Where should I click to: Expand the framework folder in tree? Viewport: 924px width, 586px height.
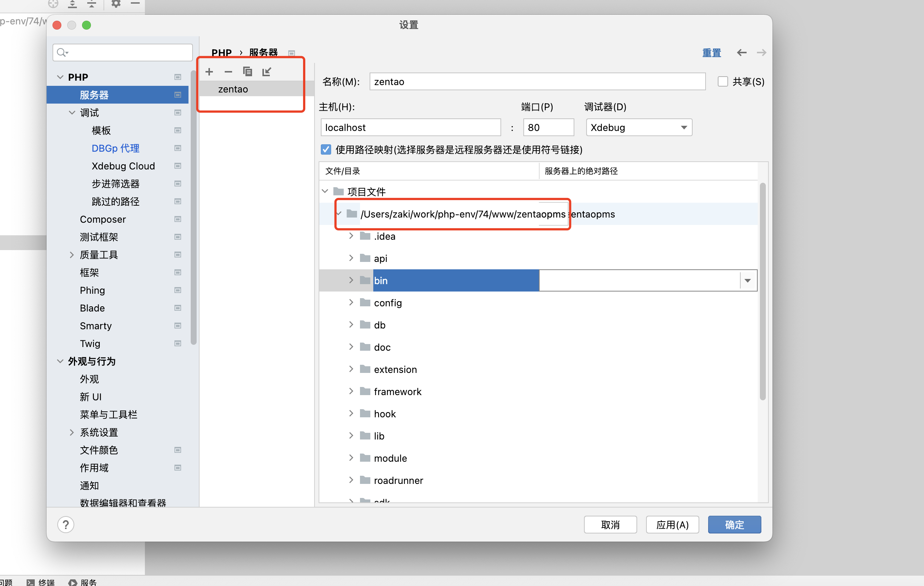(351, 391)
